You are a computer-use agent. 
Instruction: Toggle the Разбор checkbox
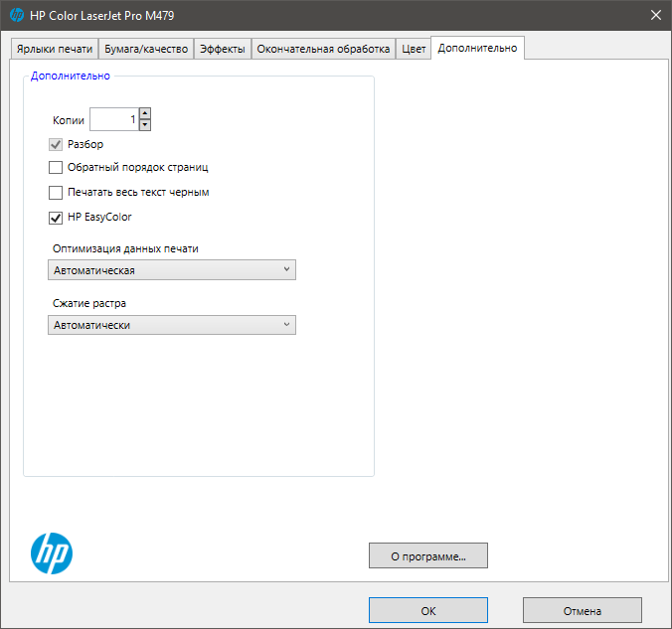56,144
